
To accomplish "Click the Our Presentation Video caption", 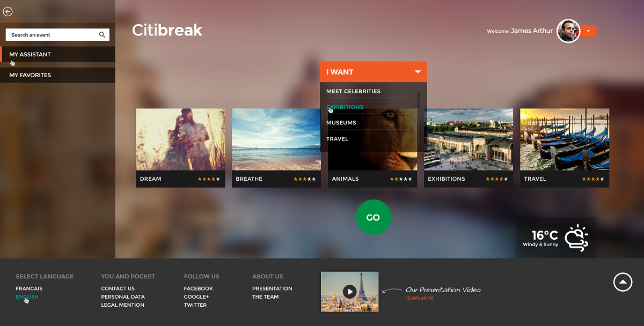I will 443,290.
